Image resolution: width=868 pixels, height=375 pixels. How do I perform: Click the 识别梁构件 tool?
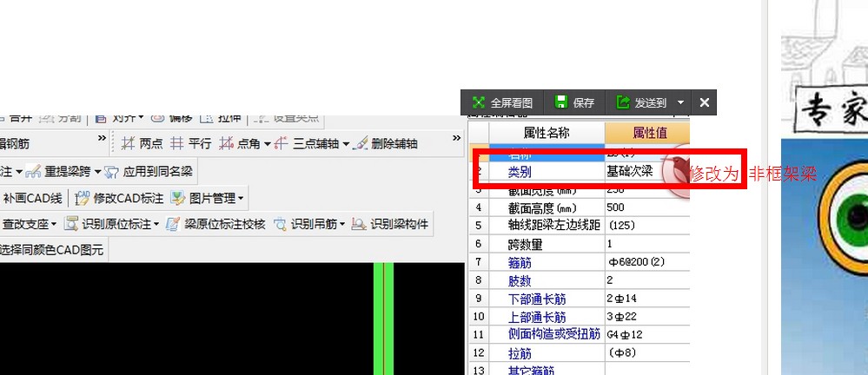point(390,224)
